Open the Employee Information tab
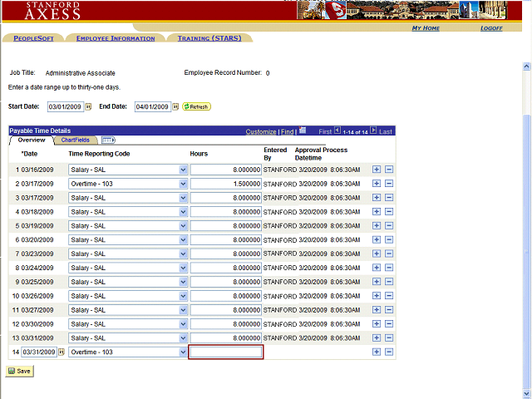Viewport: 532px width, 399px height. point(115,38)
